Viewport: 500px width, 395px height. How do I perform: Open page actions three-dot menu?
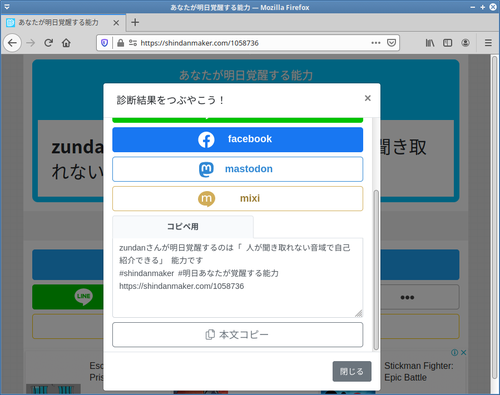[x=376, y=43]
